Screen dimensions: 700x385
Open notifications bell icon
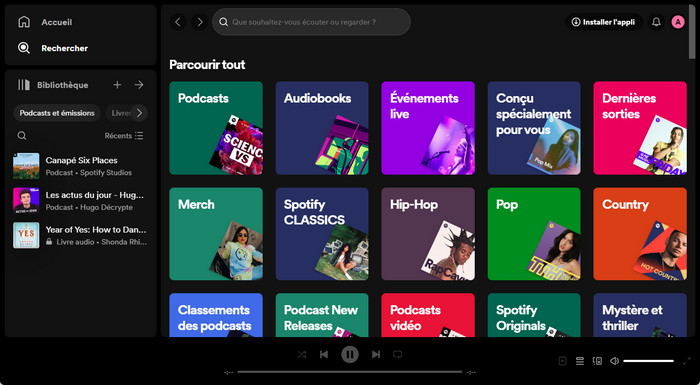(x=656, y=22)
